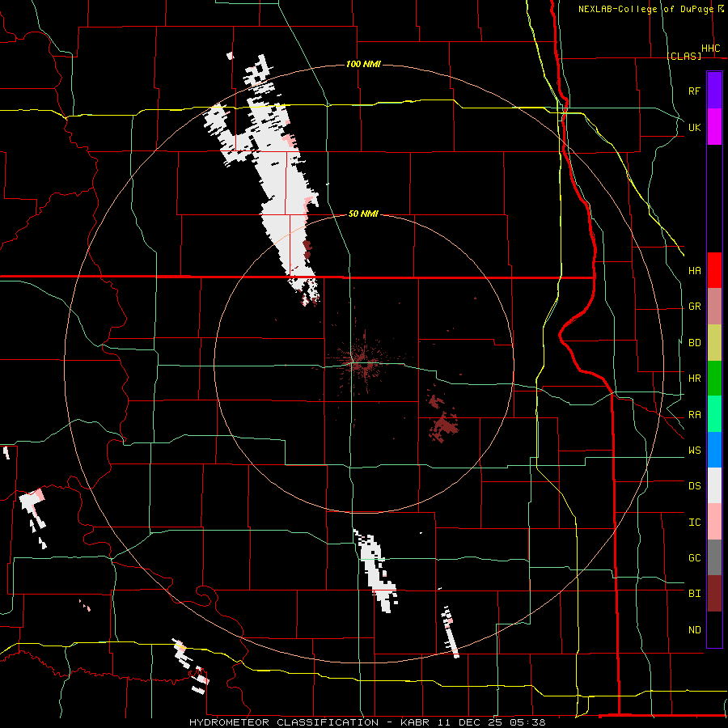
Task: Click the BI legend label
Action: tap(694, 594)
